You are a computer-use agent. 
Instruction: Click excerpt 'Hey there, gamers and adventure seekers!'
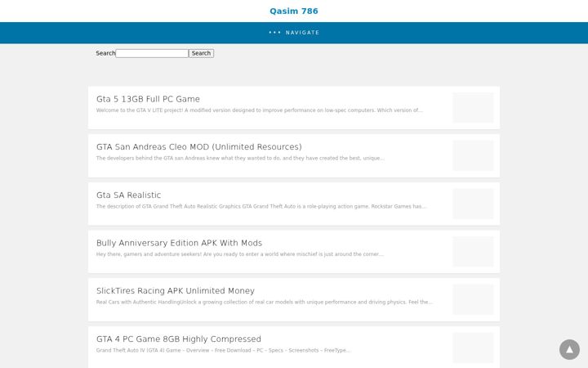point(240,254)
